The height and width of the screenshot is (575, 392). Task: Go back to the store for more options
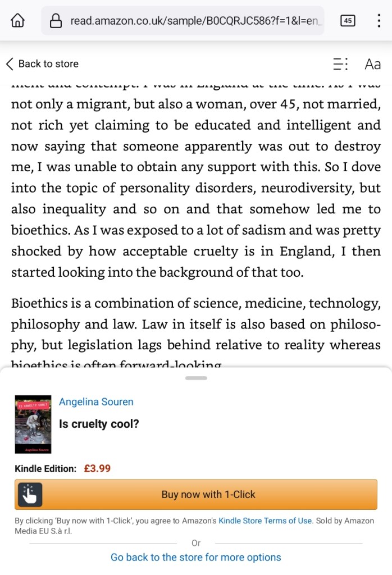point(196,558)
